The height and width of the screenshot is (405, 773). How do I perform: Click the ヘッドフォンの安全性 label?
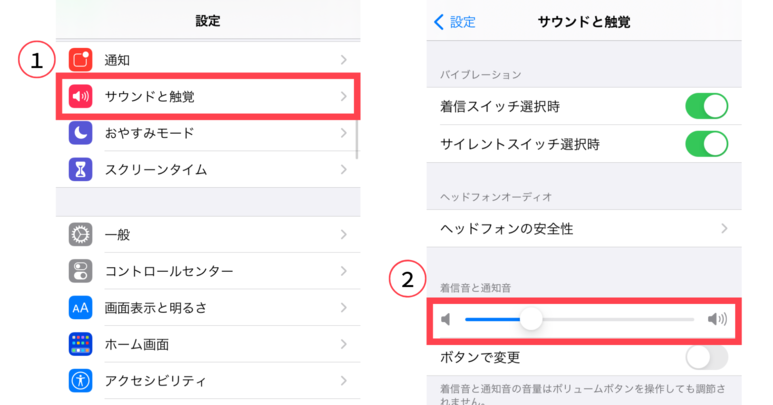[507, 229]
